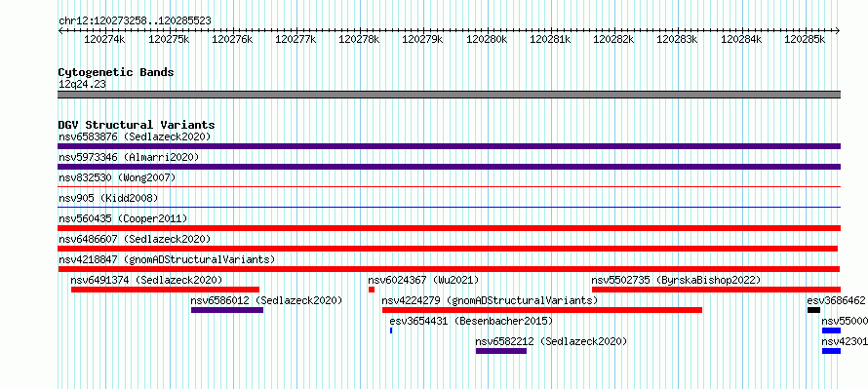Click the 120275k ruler tick label
Screen dimensions: 868x389
click(x=170, y=39)
